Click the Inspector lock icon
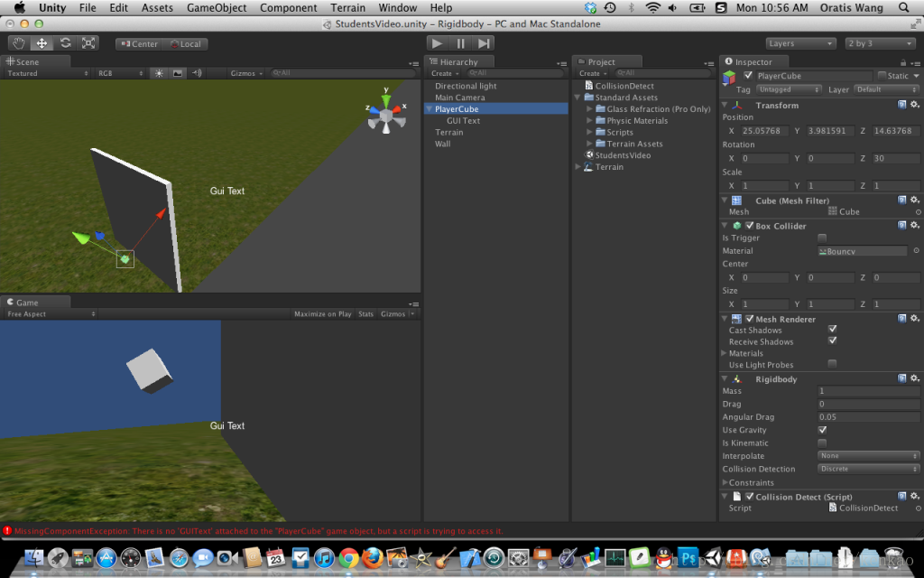 902,62
